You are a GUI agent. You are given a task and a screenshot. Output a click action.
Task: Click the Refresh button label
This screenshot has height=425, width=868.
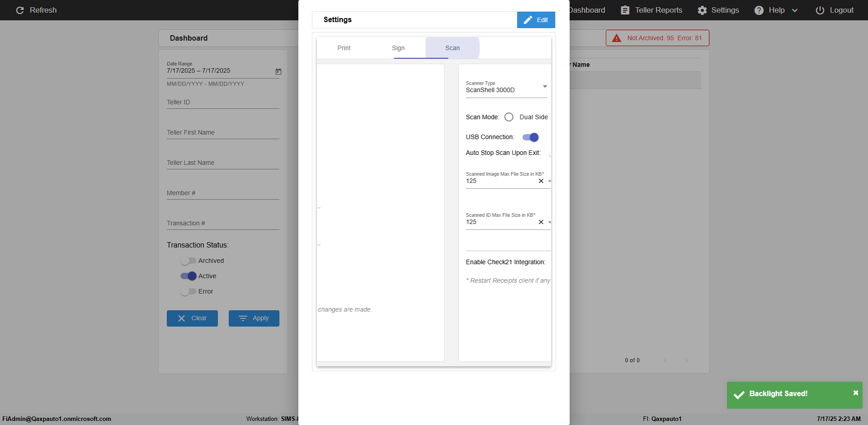coord(43,10)
